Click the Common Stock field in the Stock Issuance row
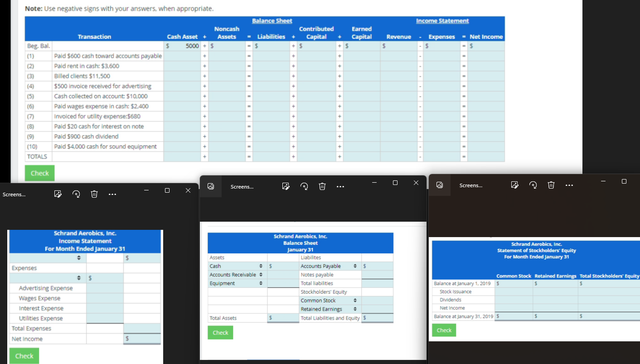Image resolution: width=640 pixels, height=364 pixels. click(x=514, y=291)
